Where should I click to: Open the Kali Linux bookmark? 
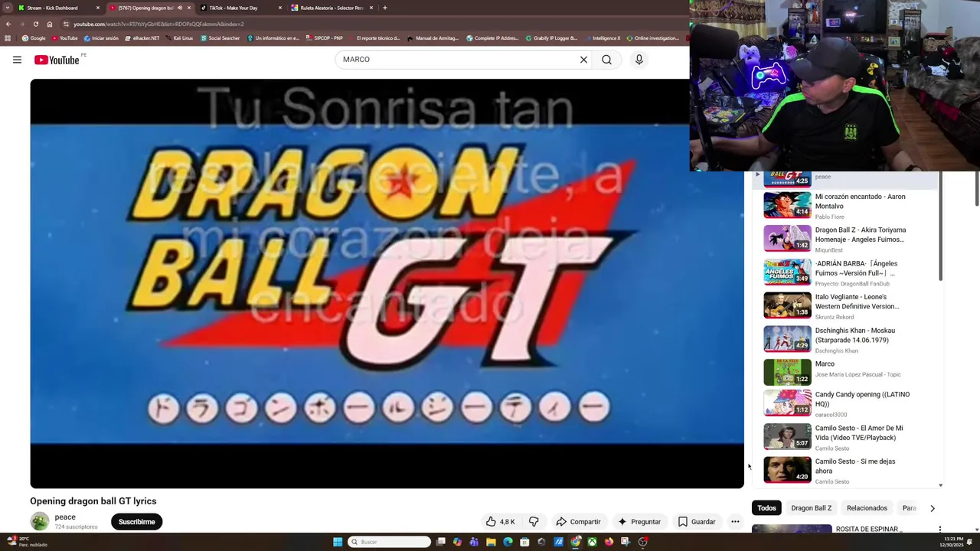pyautogui.click(x=178, y=38)
